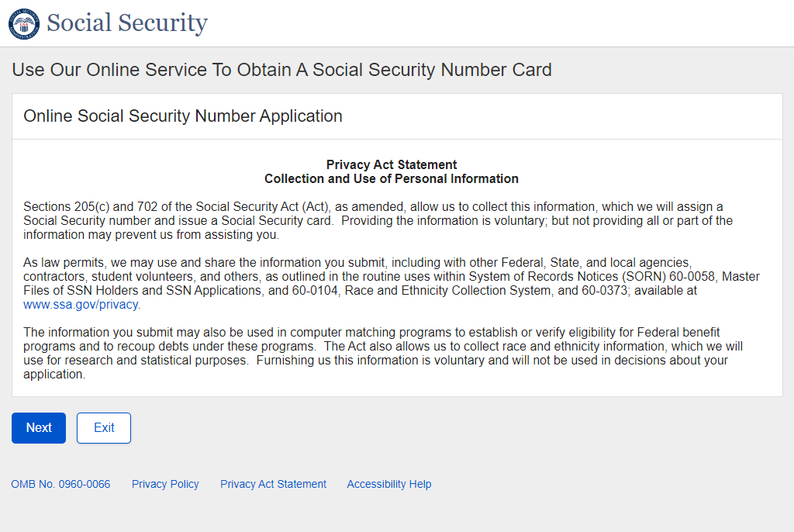Click the "Collection and Use of Personal Information" subheading

tap(392, 178)
